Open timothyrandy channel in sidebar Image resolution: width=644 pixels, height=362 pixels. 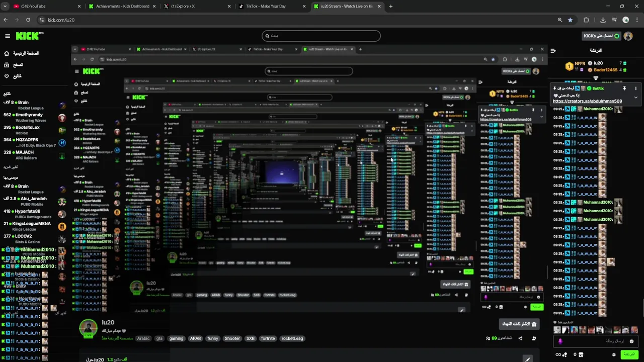click(34, 118)
